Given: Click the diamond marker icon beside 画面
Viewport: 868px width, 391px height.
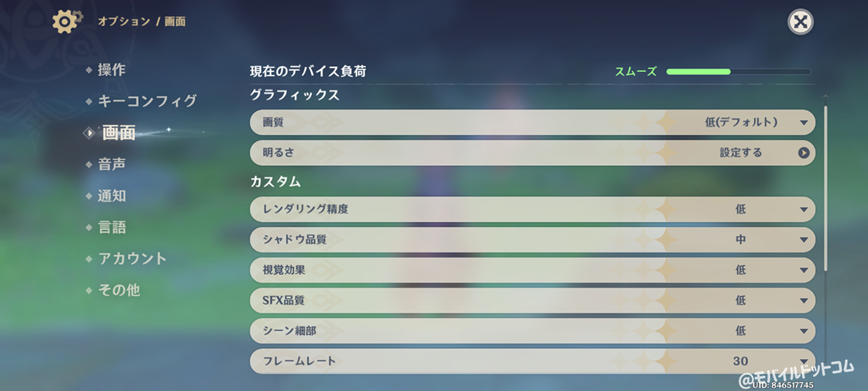Looking at the screenshot, I should (x=89, y=133).
